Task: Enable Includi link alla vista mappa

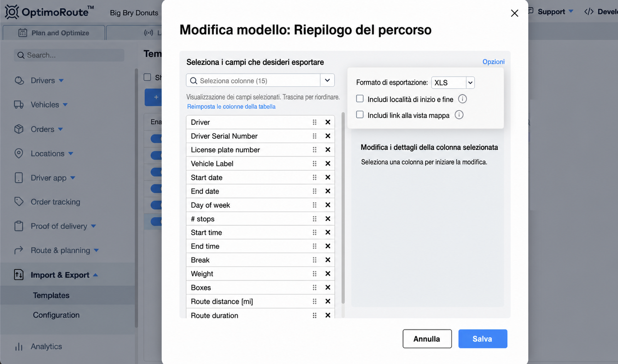Action: pyautogui.click(x=360, y=115)
